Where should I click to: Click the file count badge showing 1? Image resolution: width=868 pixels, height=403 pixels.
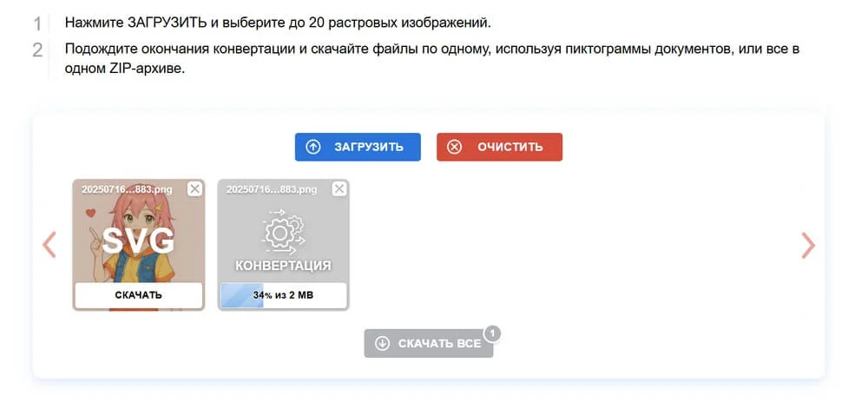[x=492, y=333]
